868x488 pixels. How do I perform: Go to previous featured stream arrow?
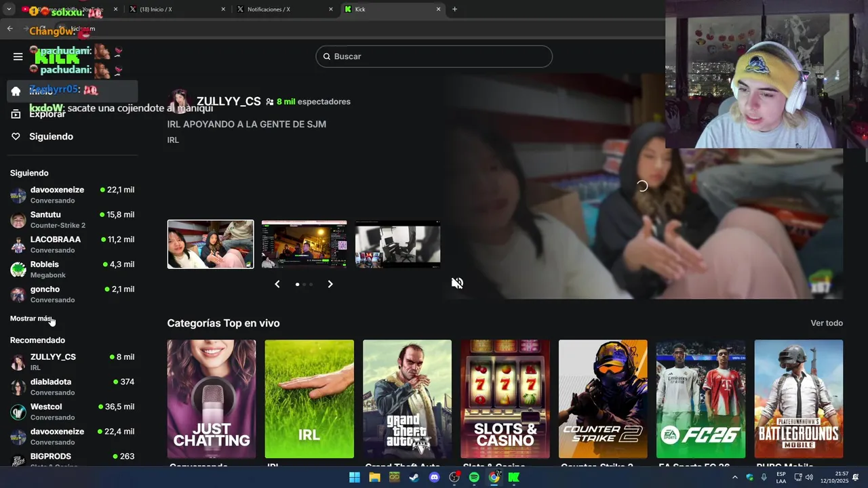[x=277, y=284]
